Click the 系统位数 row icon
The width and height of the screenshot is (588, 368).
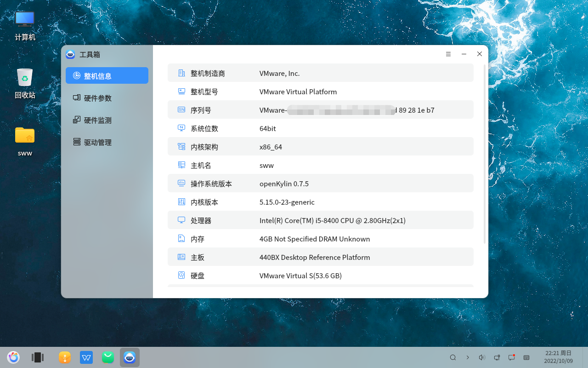tap(181, 128)
